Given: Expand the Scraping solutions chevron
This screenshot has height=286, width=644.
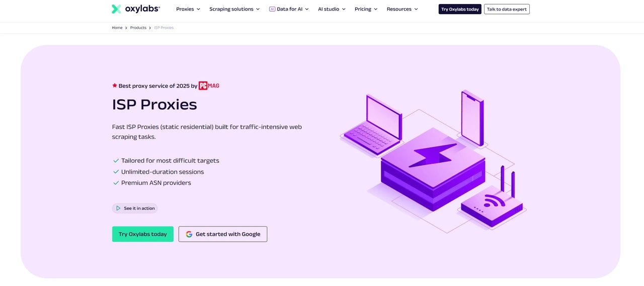Looking at the screenshot, I should click(258, 9).
